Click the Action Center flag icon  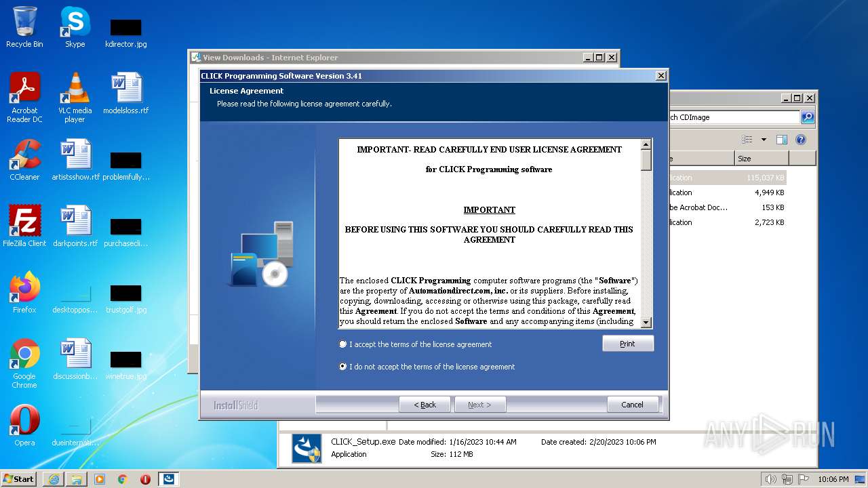point(804,479)
